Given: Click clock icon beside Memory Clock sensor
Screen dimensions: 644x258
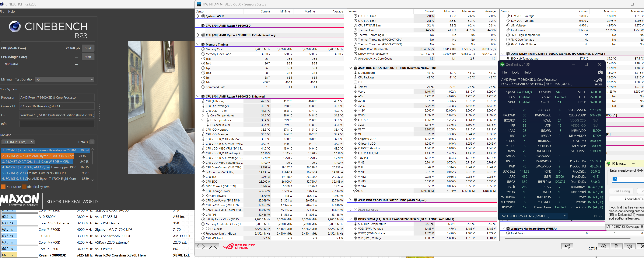Looking at the screenshot, I should [203, 49].
